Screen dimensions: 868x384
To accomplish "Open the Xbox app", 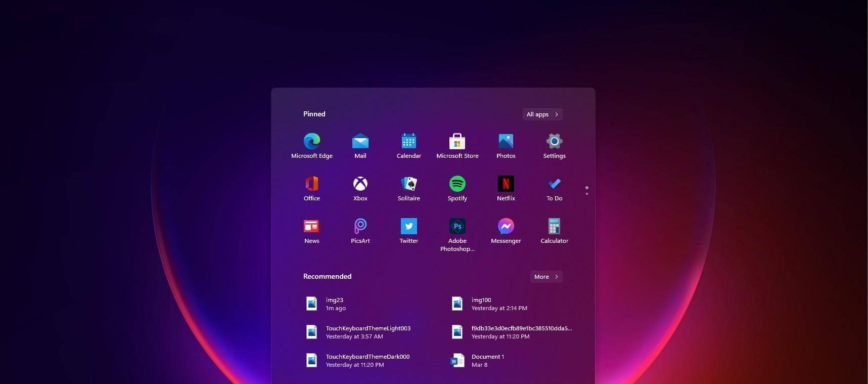I will pos(360,188).
